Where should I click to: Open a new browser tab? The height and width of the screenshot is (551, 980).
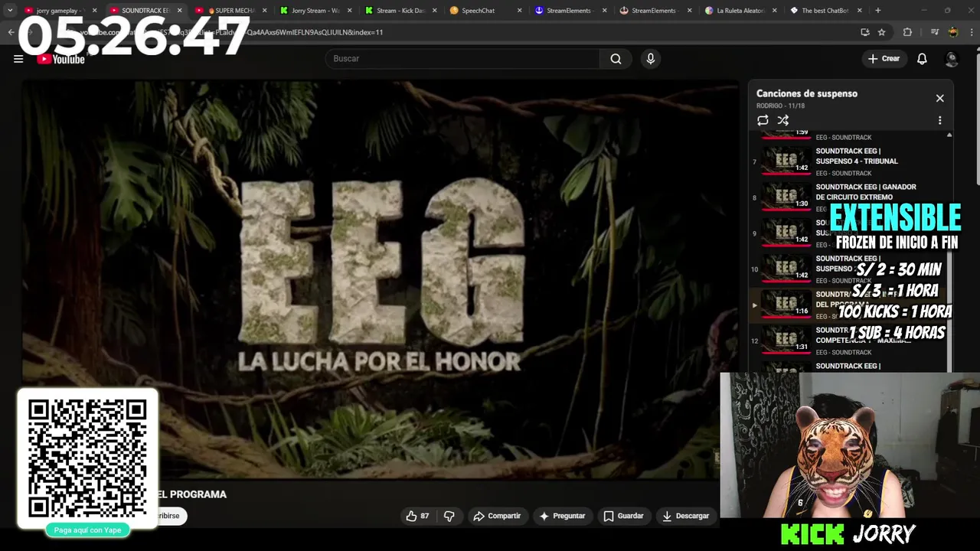pyautogui.click(x=877, y=11)
